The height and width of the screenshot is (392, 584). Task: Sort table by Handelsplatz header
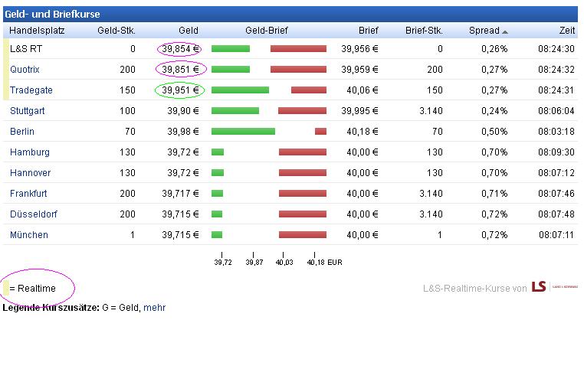(x=37, y=31)
